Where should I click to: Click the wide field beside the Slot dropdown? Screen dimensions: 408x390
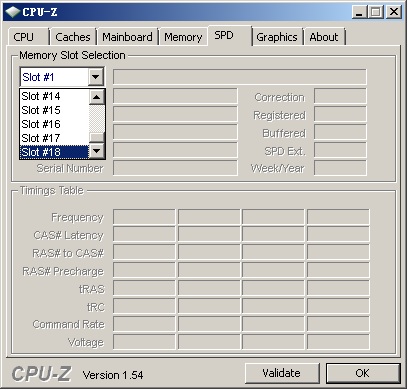[x=240, y=77]
